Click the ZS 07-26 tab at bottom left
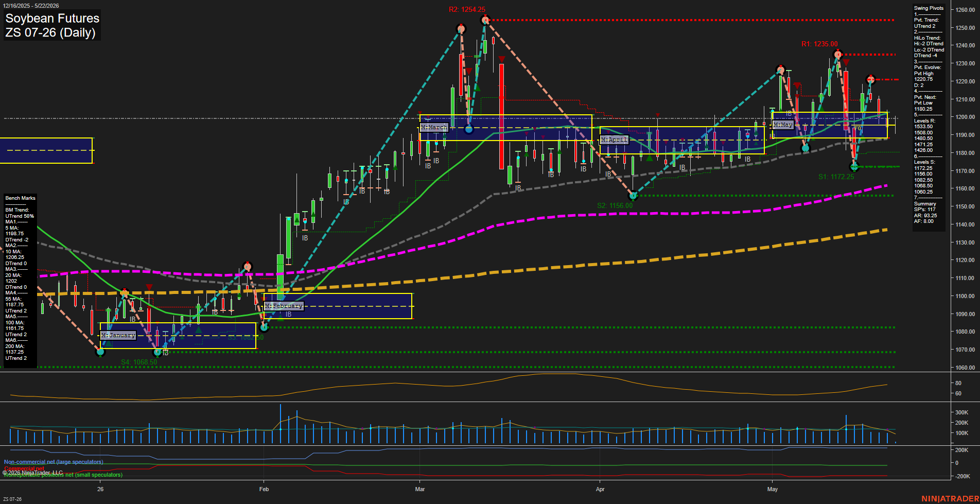980x504 pixels. click(12, 499)
